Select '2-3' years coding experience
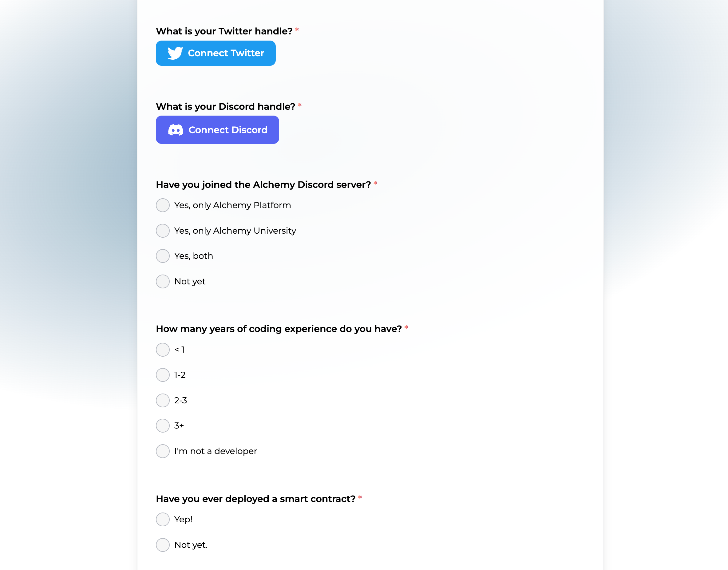The height and width of the screenshot is (570, 728). [163, 401]
